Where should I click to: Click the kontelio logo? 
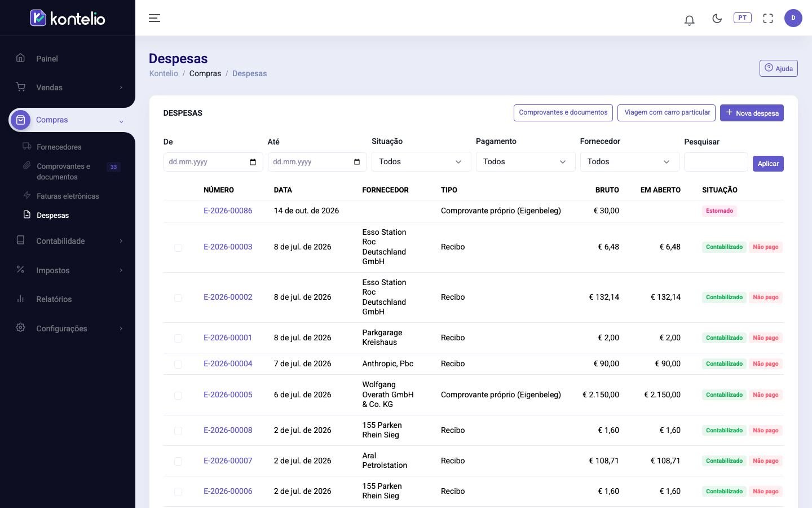click(68, 18)
